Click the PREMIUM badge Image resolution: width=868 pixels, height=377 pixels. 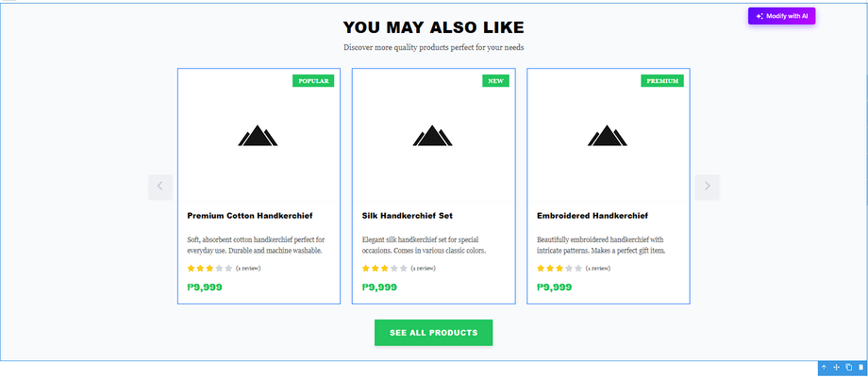[662, 81]
